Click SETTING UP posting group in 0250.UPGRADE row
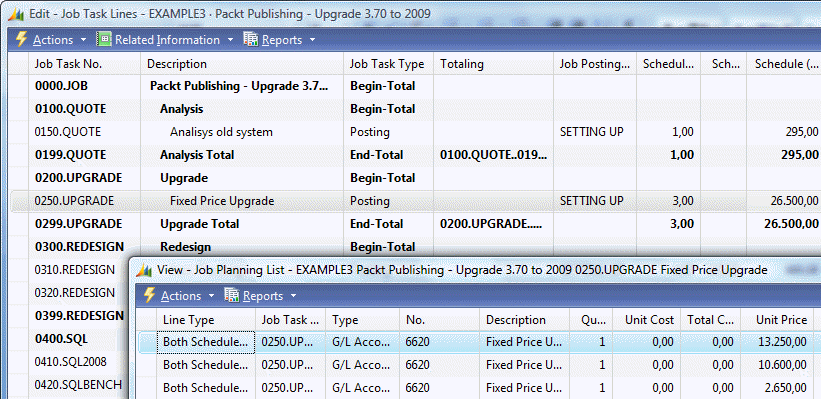The width and height of the screenshot is (821, 399). tap(592, 201)
